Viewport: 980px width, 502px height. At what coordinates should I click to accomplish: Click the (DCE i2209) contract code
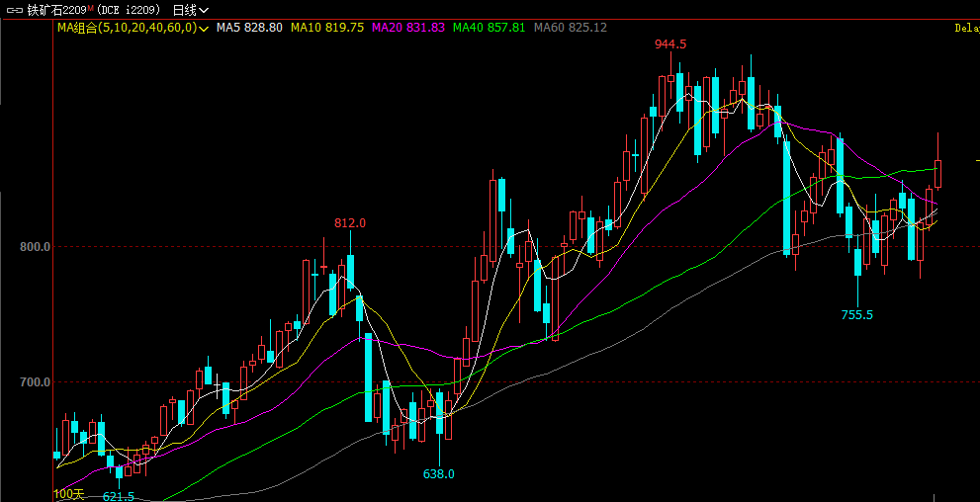pos(130,10)
